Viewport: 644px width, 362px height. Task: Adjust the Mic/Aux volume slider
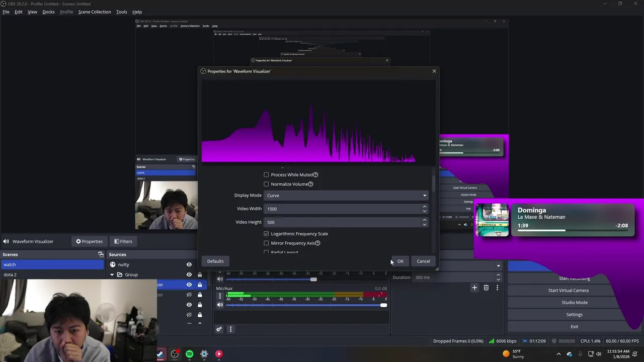pyautogui.click(x=306, y=305)
